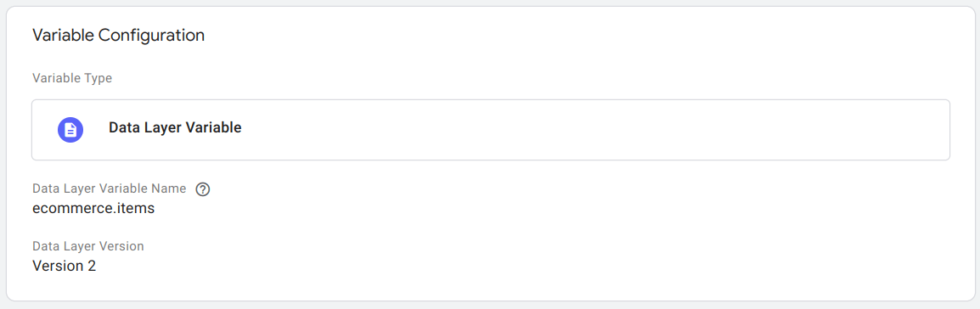Click the word Version in Data Layer Version label
The height and width of the screenshot is (309, 980).
point(122,246)
